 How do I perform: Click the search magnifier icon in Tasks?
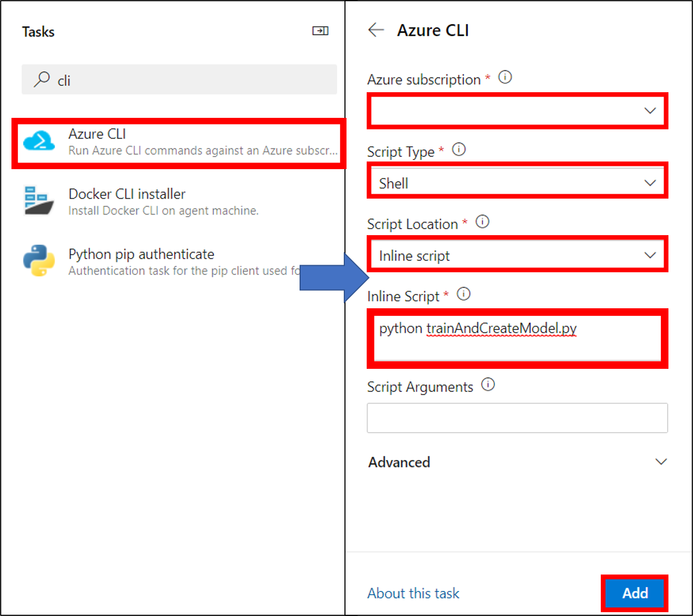tap(41, 80)
